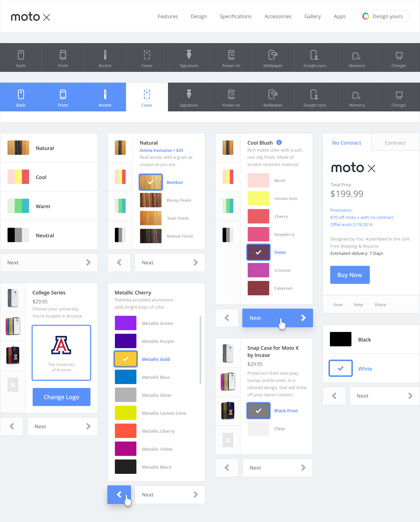420x522 pixels.
Task: Open the Specifications menu item
Action: point(235,17)
